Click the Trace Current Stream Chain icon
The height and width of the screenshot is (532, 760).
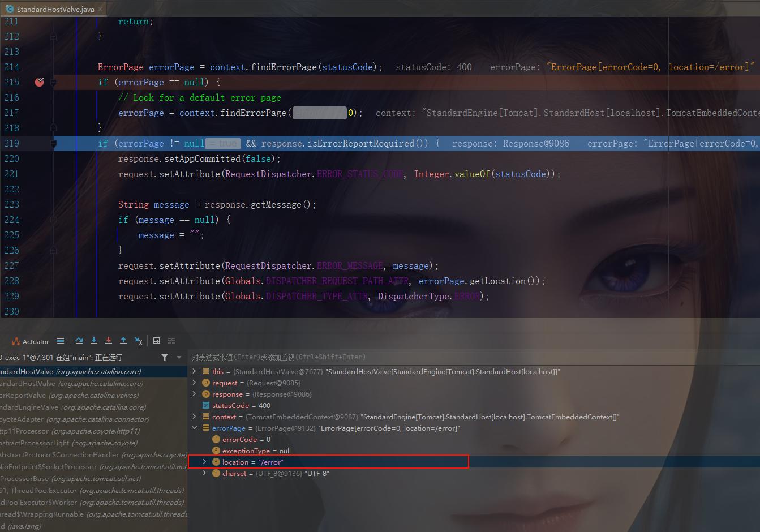pyautogui.click(x=171, y=341)
